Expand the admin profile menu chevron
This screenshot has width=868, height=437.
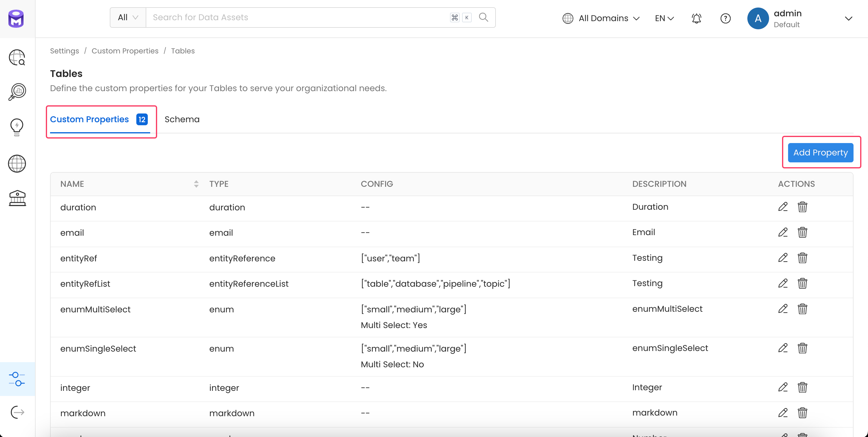pos(849,18)
